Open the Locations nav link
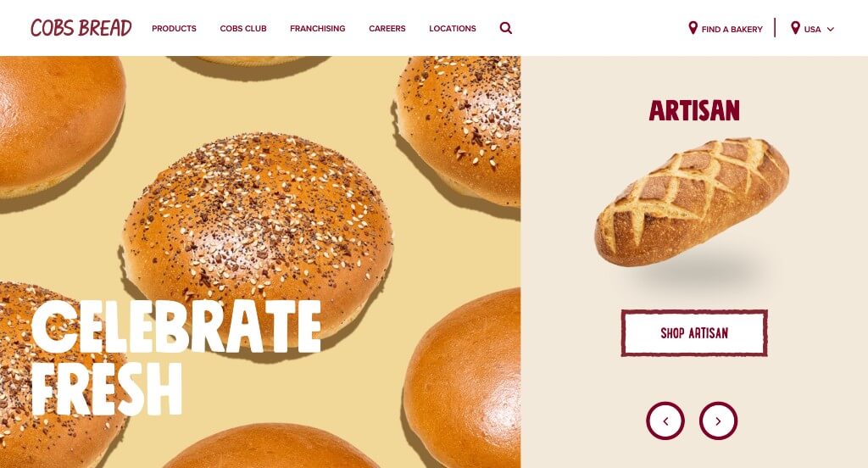This screenshot has width=868, height=468. [x=453, y=28]
